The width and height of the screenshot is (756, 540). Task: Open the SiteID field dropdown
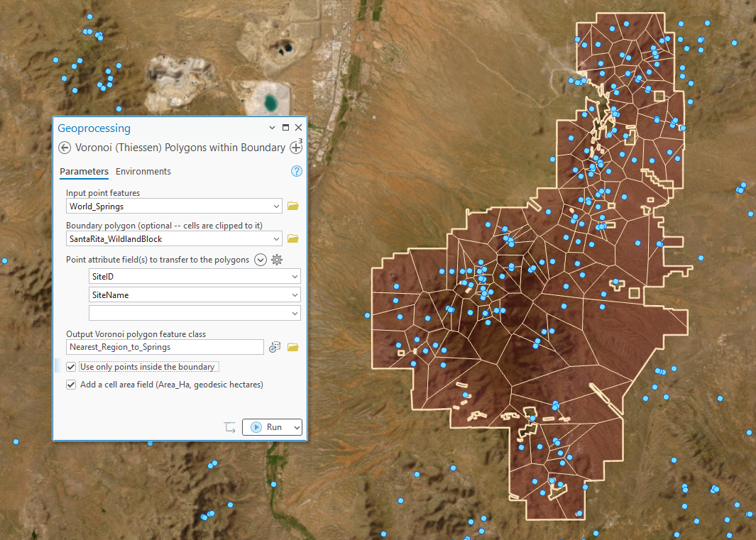click(295, 277)
